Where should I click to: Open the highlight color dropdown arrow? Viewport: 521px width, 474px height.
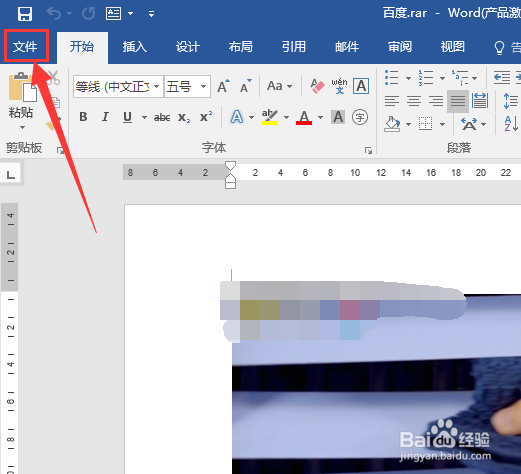tap(286, 117)
